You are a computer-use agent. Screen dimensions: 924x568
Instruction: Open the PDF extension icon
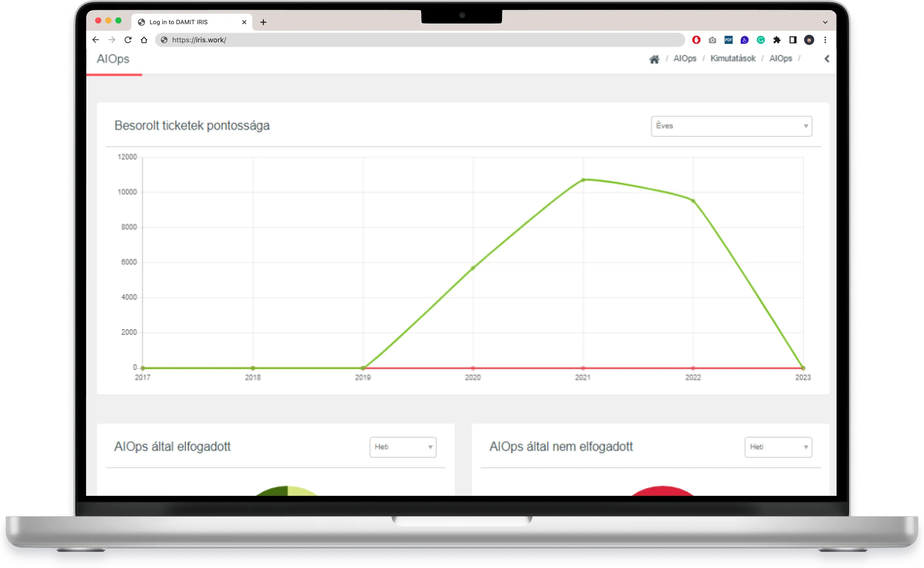click(728, 40)
